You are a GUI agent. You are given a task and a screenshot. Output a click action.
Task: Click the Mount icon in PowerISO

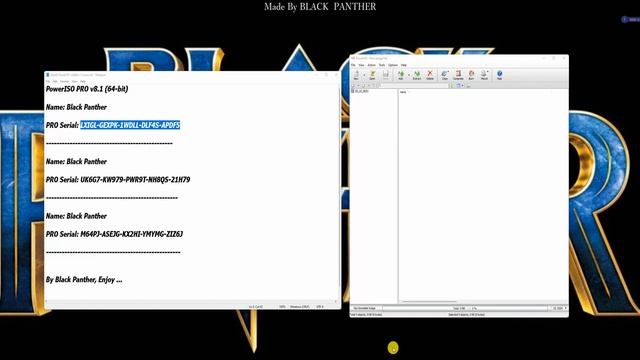484,75
